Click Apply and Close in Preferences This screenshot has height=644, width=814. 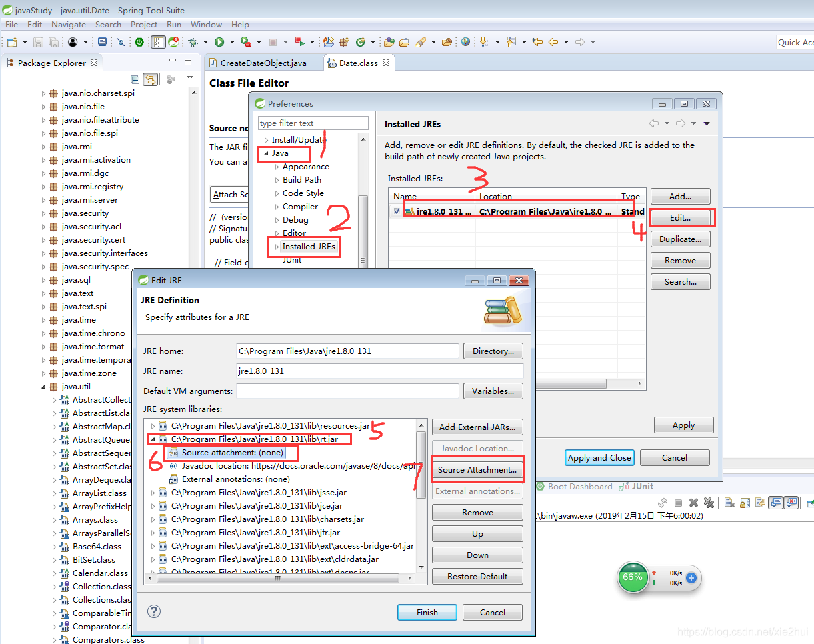coord(599,458)
